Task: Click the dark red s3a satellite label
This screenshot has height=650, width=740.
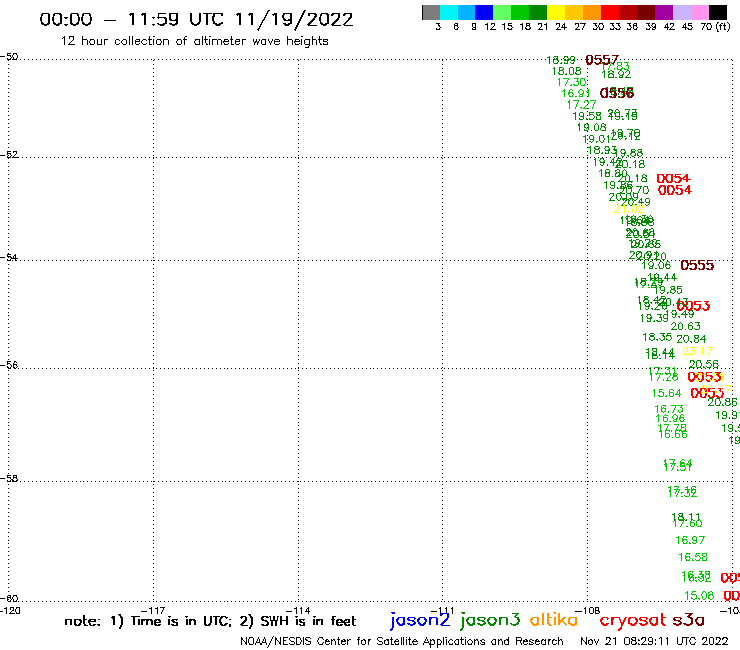Action: pos(689,620)
